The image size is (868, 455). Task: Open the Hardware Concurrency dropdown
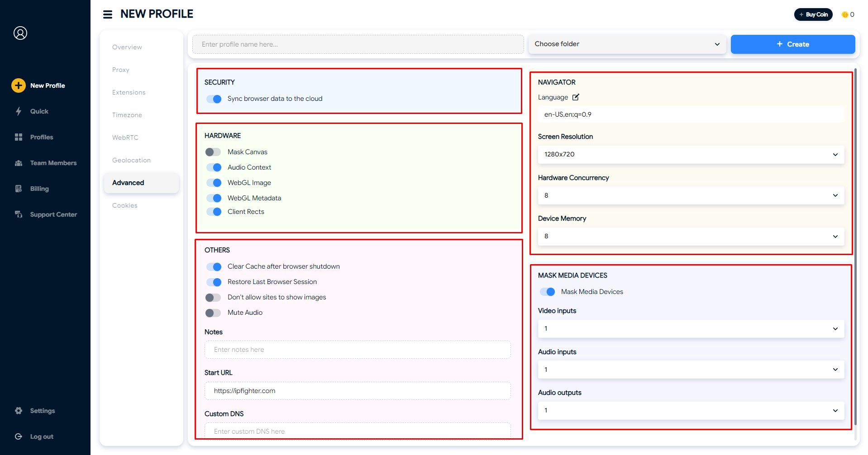[x=691, y=195]
